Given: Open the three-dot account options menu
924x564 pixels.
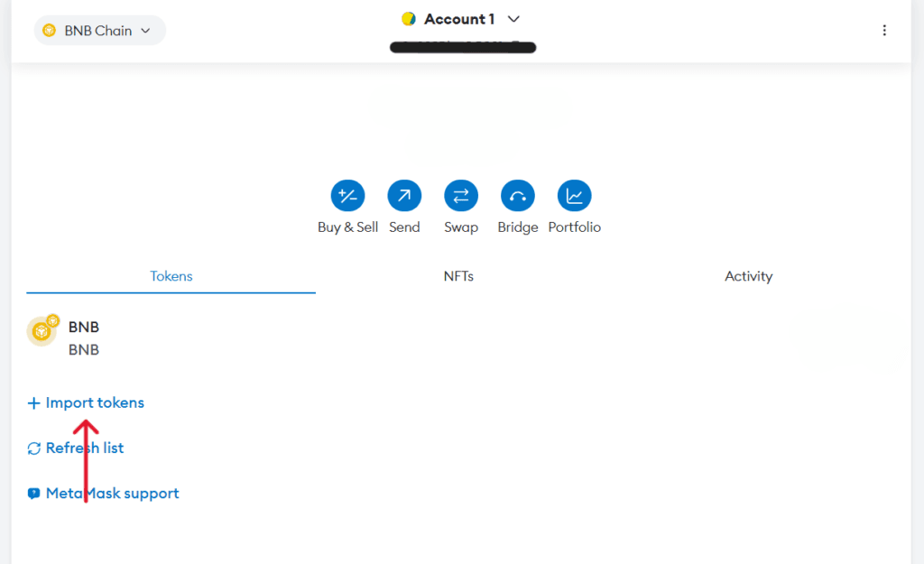Looking at the screenshot, I should [x=884, y=31].
